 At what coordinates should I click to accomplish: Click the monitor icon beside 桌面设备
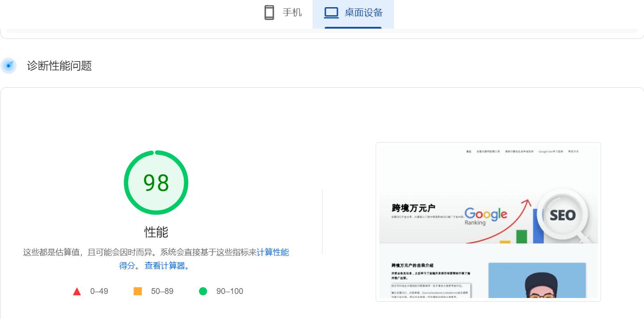click(331, 13)
